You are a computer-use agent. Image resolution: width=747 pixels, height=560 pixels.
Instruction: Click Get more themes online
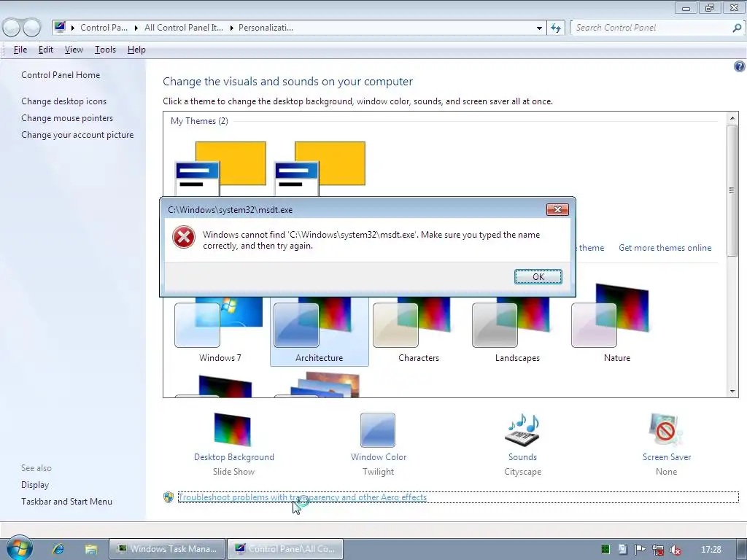point(665,248)
